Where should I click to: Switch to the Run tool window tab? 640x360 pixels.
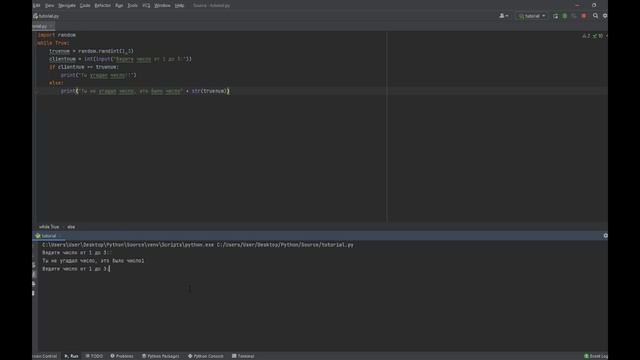tap(71, 356)
